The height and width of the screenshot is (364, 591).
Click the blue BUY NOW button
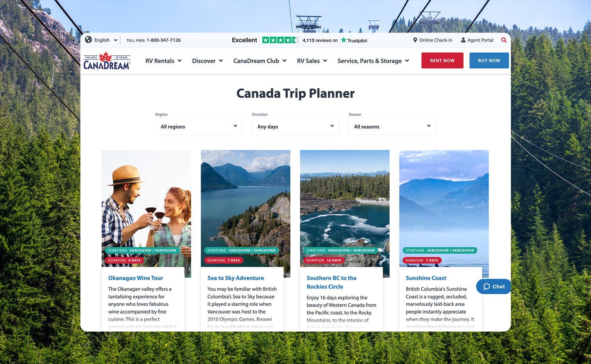point(489,61)
